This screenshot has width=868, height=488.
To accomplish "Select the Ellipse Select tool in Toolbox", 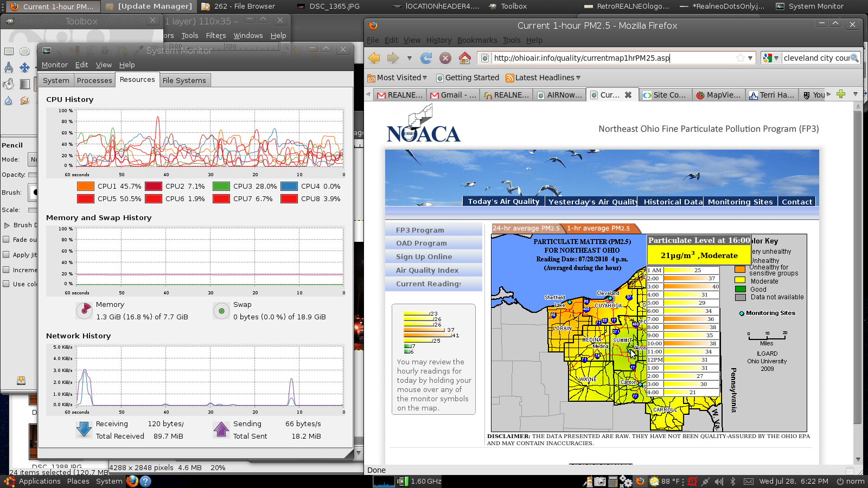I will point(24,52).
